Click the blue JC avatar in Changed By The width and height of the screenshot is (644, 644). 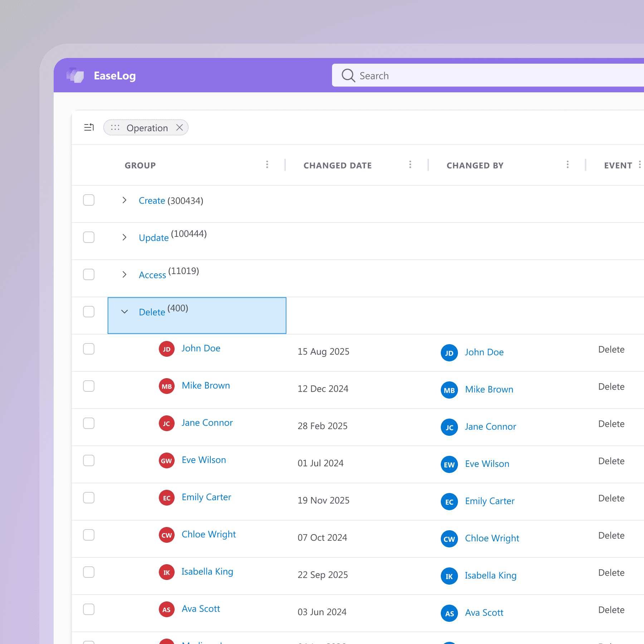pos(449,427)
